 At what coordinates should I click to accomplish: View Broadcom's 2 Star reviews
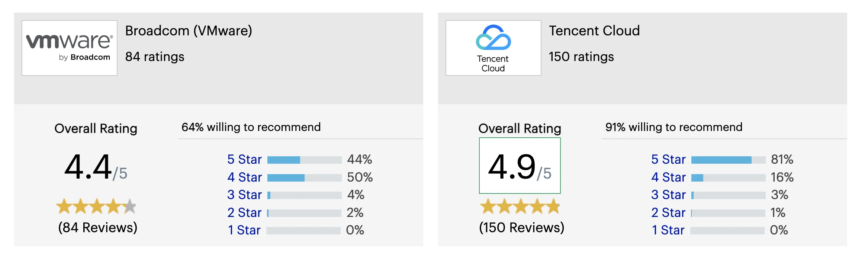tap(245, 212)
